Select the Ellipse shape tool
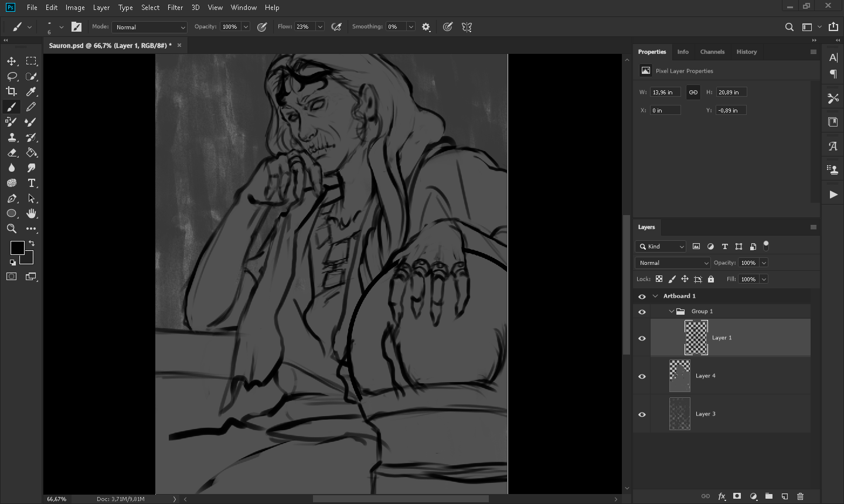Viewport: 844px width, 504px height. pyautogui.click(x=12, y=213)
